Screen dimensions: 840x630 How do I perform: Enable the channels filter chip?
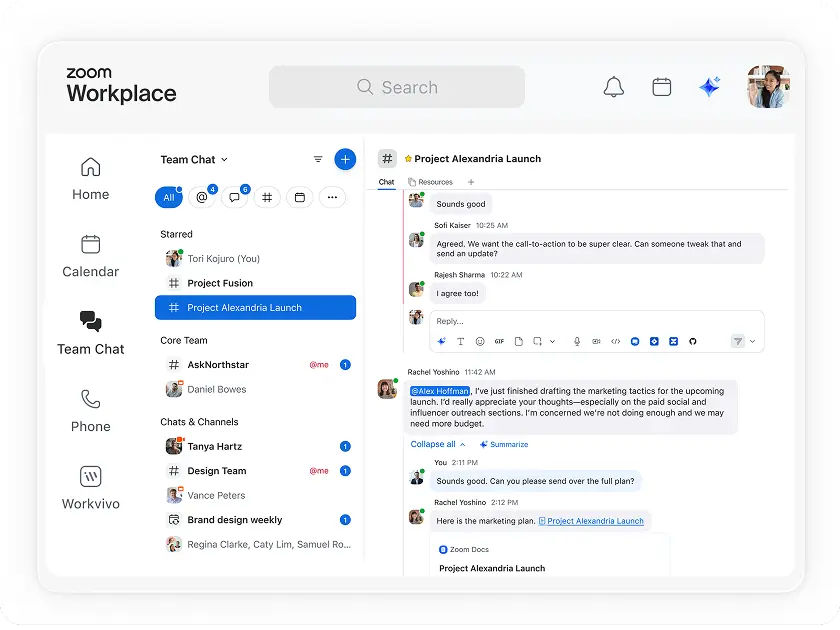point(267,197)
